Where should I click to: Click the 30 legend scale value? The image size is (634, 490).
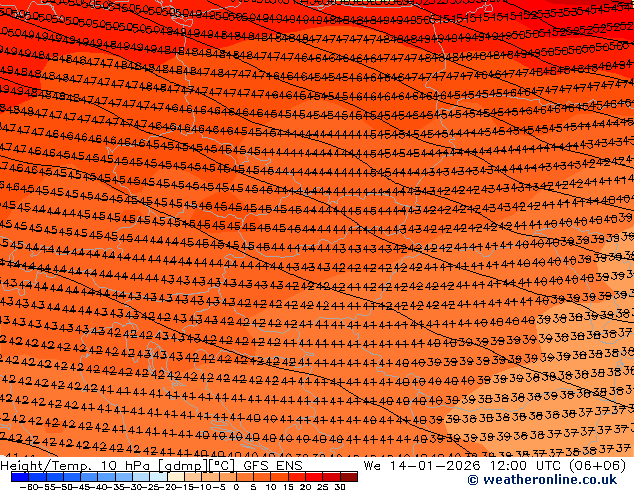point(340,487)
